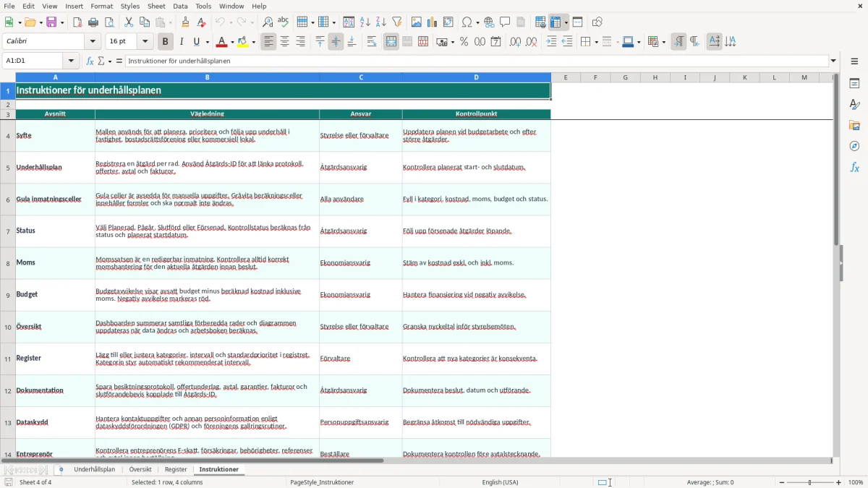
Task: Click the AutoFilter funnel icon
Action: pyautogui.click(x=397, y=22)
